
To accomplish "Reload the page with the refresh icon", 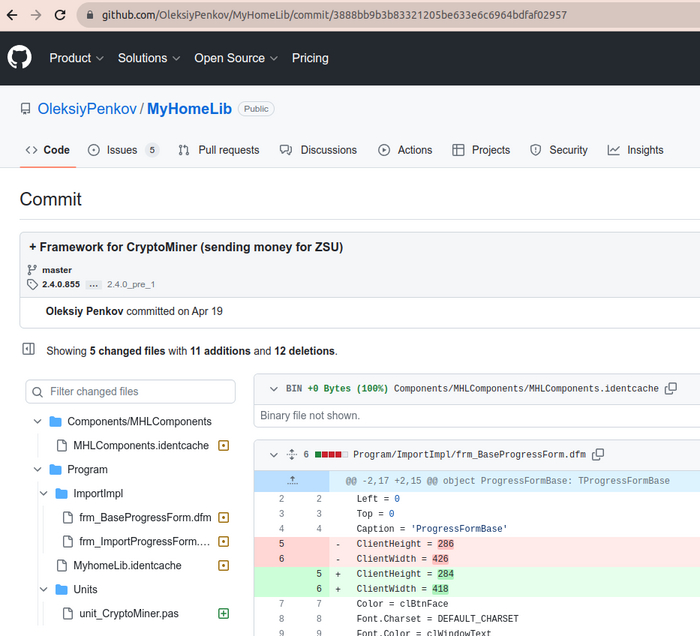I will coord(60,15).
